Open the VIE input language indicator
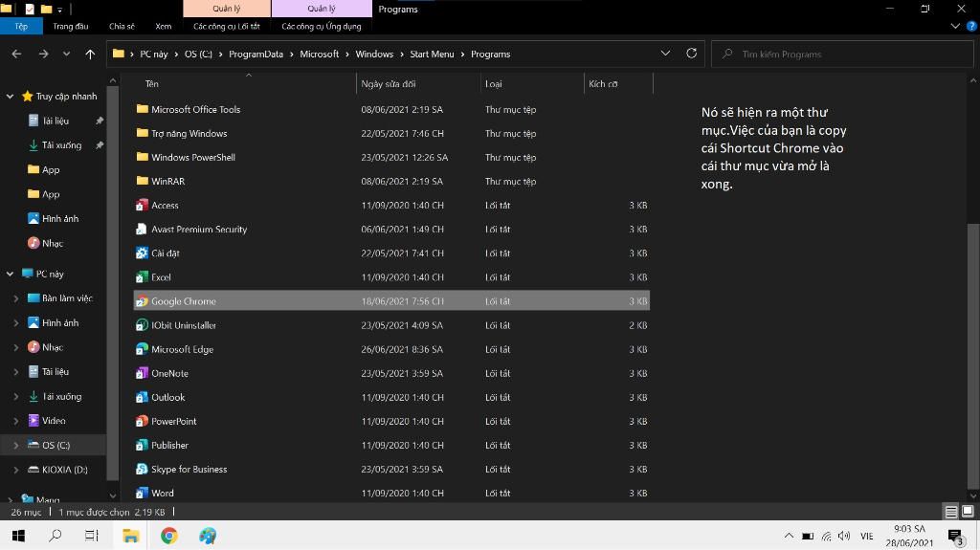 [x=866, y=537]
